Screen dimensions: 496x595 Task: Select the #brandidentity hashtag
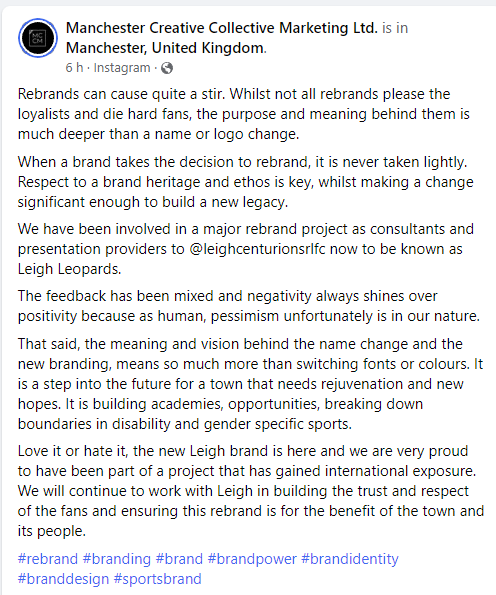point(350,559)
